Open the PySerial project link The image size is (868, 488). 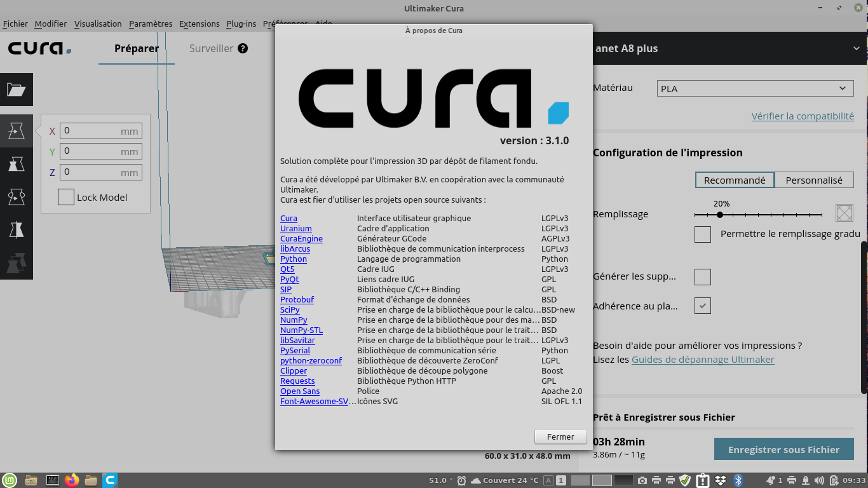point(295,351)
